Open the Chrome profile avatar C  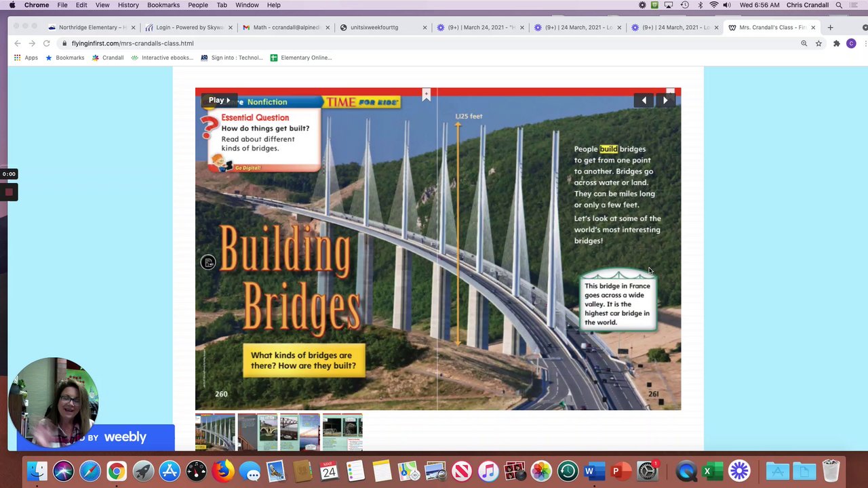(851, 43)
